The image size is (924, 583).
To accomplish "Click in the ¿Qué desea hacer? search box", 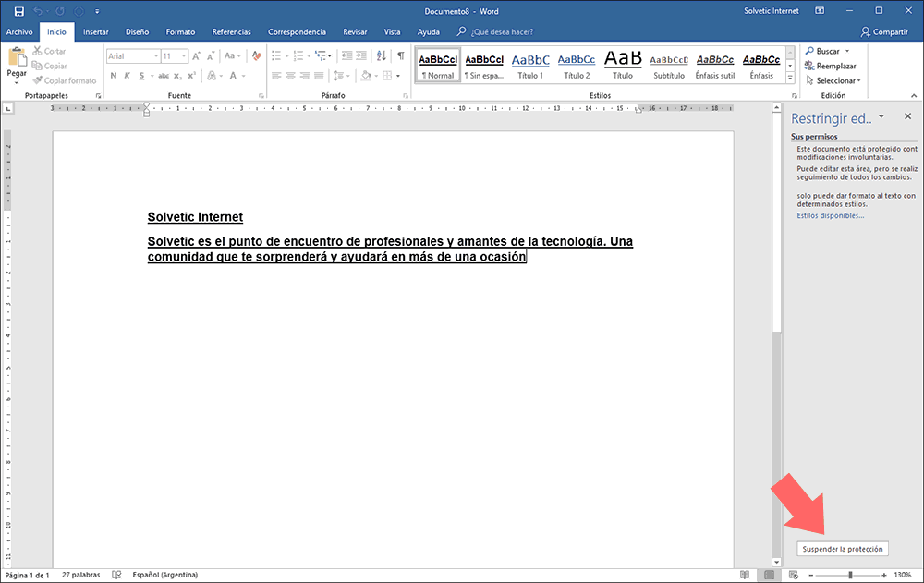I will pos(502,31).
